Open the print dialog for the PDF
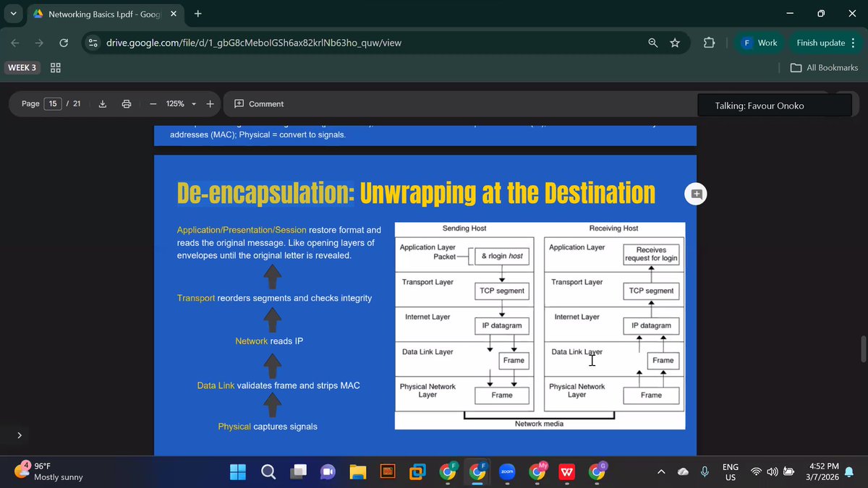Viewport: 868px width, 488px height. (x=127, y=103)
